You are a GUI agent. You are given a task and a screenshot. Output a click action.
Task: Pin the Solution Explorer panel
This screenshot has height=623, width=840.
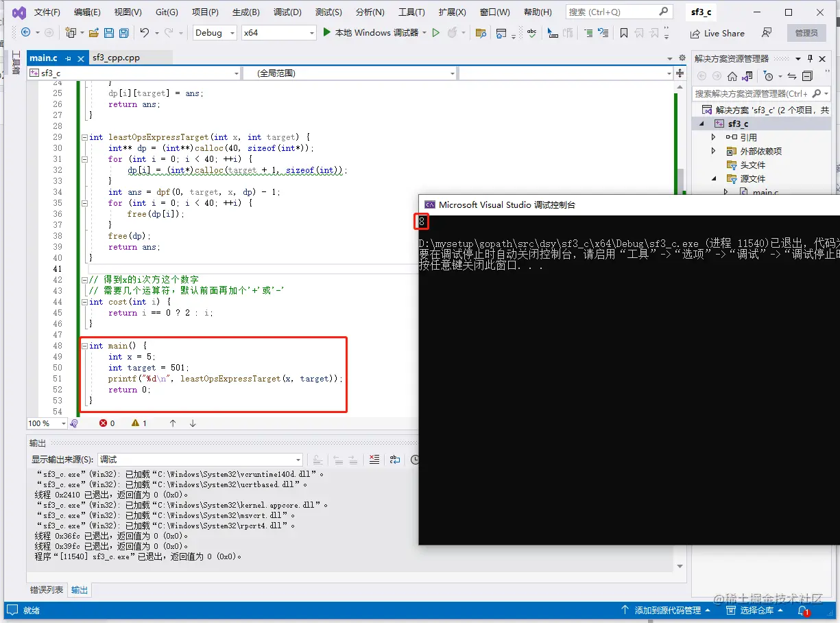pyautogui.click(x=810, y=58)
